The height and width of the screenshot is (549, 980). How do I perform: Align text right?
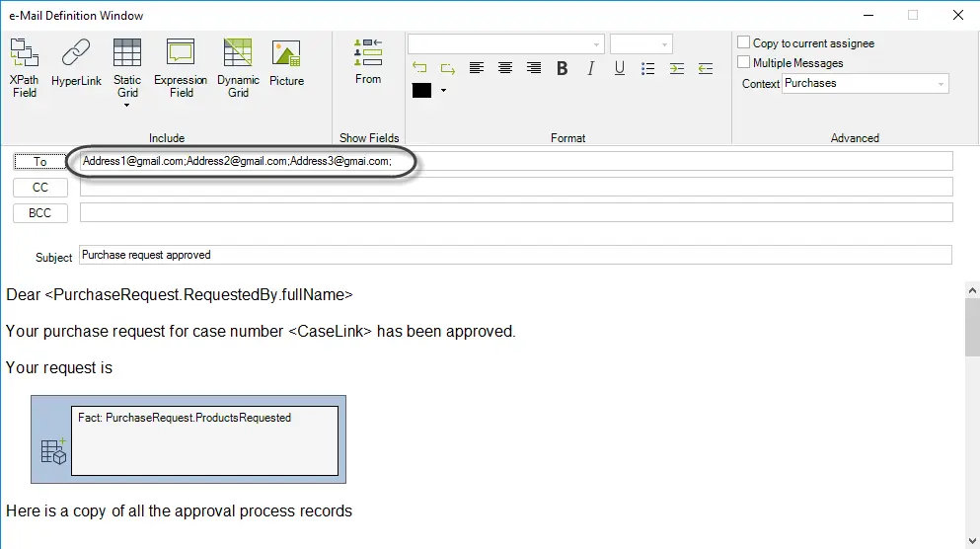click(x=533, y=68)
